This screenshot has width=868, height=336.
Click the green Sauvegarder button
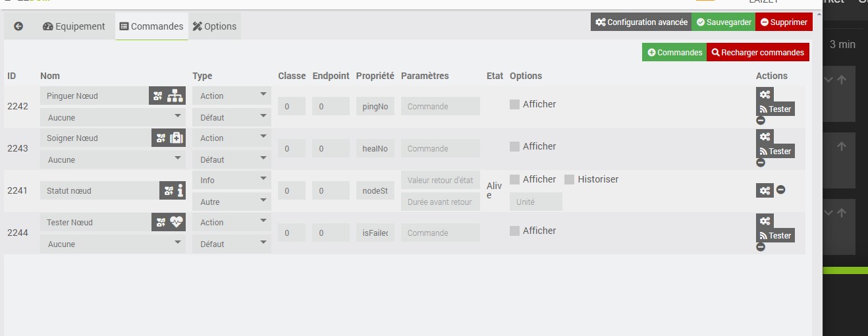[x=724, y=22]
